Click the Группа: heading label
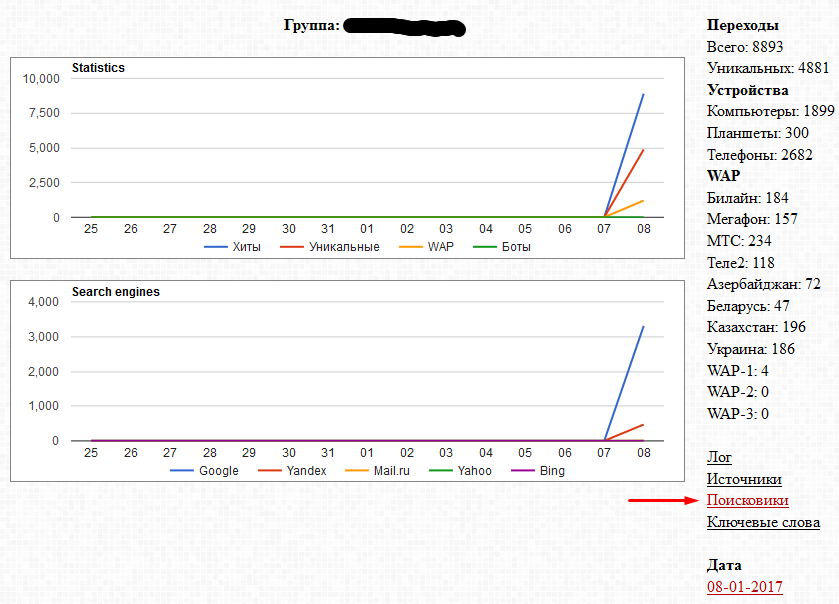This screenshot has width=839, height=604. (x=311, y=25)
